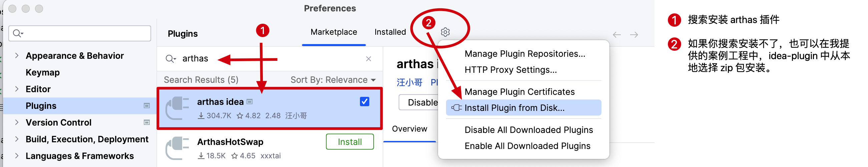
Task: Choose HTTP Proxy Settings...
Action: pyautogui.click(x=510, y=70)
